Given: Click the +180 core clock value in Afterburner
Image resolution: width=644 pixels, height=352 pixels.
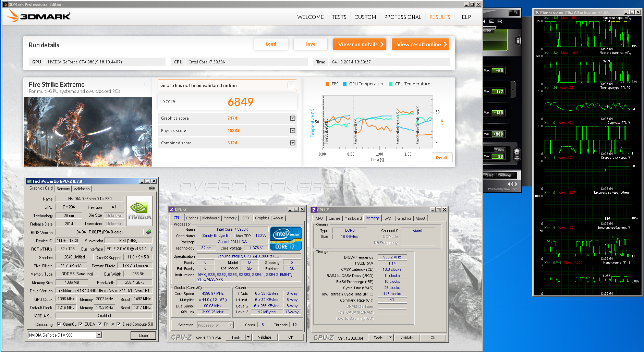Looking at the screenshot, I should coord(498,113).
